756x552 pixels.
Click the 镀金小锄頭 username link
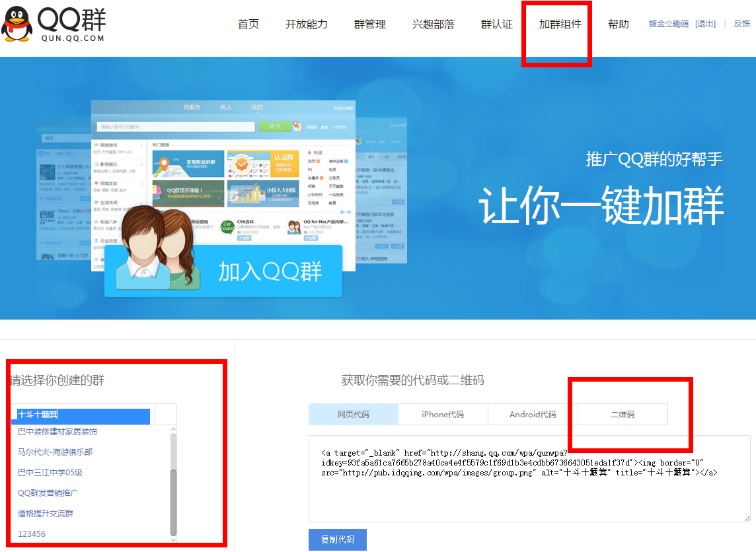coord(667,22)
